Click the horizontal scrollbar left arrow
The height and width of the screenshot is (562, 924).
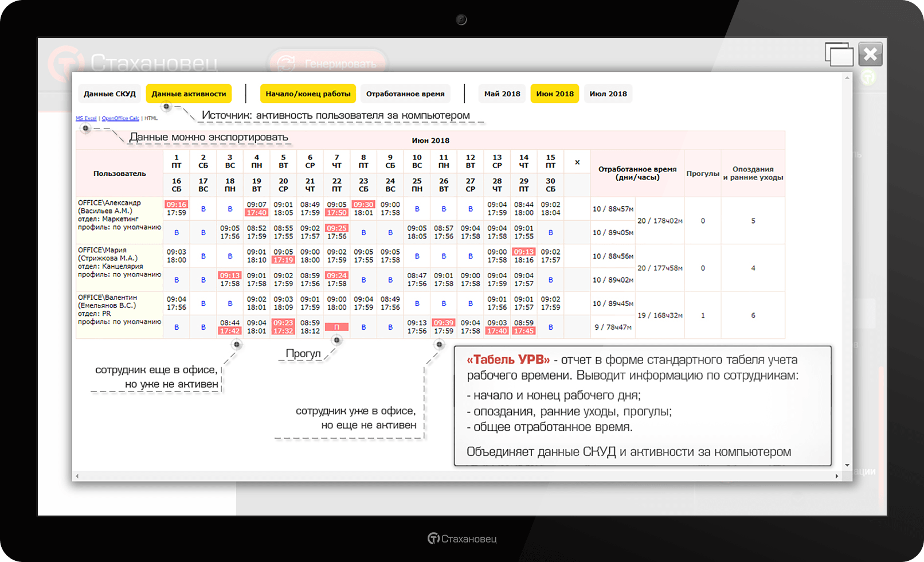point(77,476)
